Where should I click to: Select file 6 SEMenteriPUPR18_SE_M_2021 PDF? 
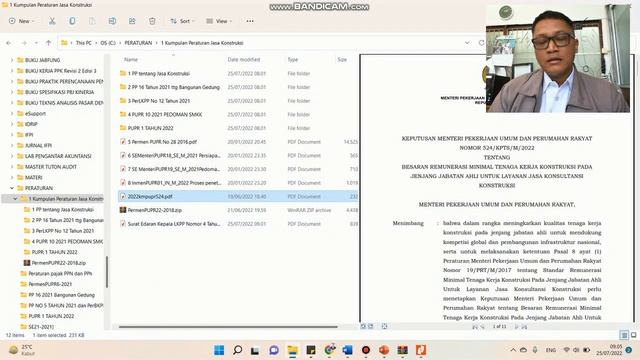coord(173,156)
